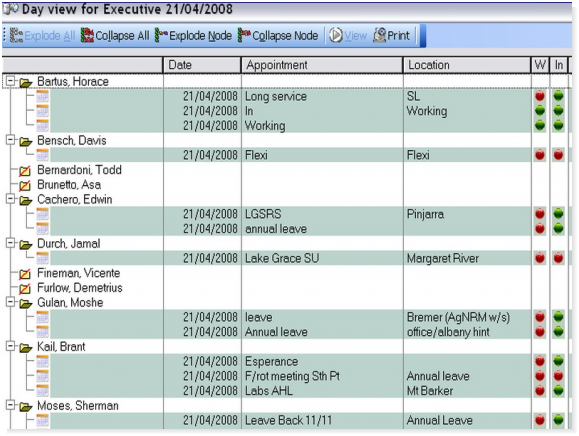This screenshot has width=579, height=436.
Task: Click the crossed icon beside Brunetto, Asa
Action: coord(25,185)
